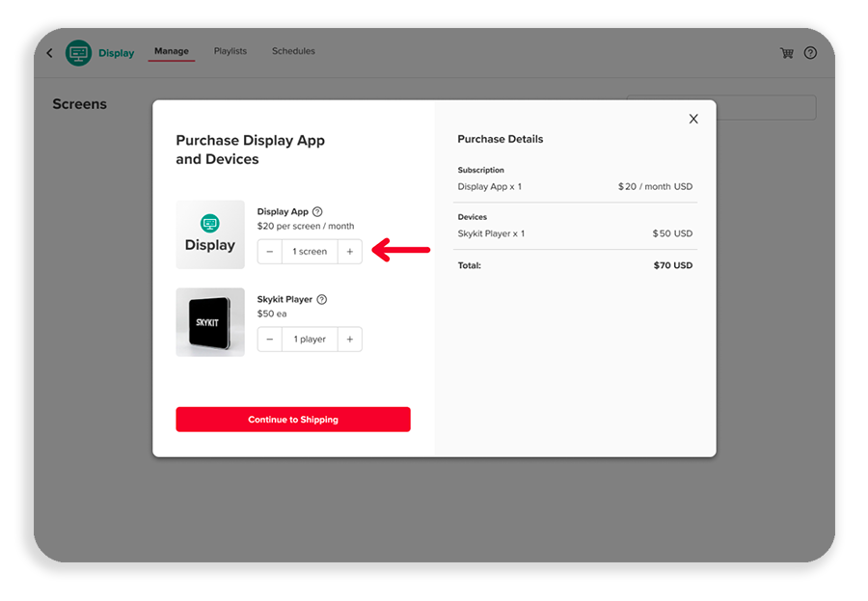Select the '$50 ea' price label
The height and width of the screenshot is (601, 868).
(x=272, y=314)
